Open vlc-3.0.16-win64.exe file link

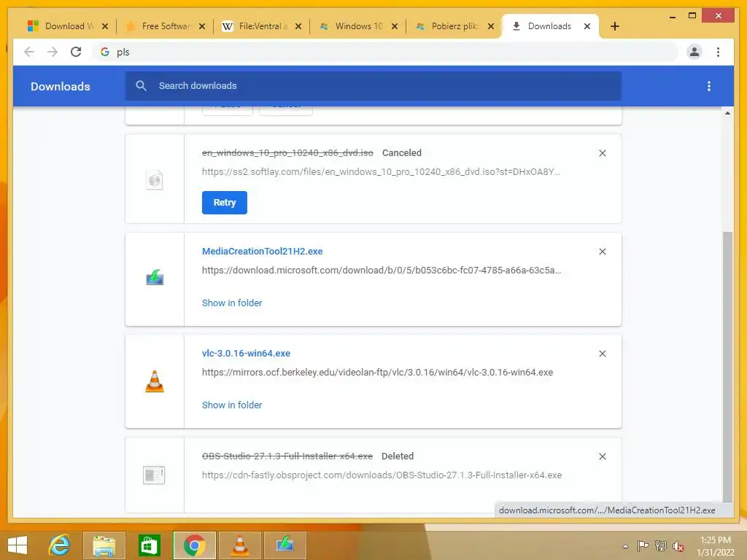[246, 354]
